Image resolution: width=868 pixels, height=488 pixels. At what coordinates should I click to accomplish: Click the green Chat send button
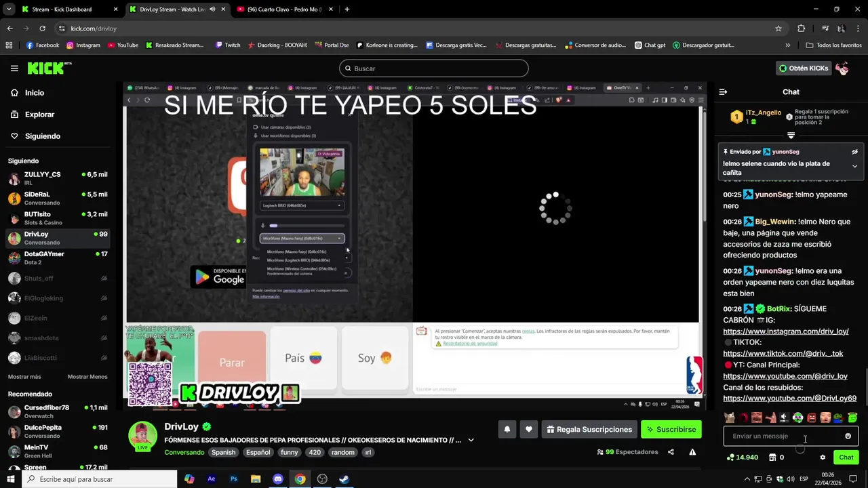[x=846, y=457]
